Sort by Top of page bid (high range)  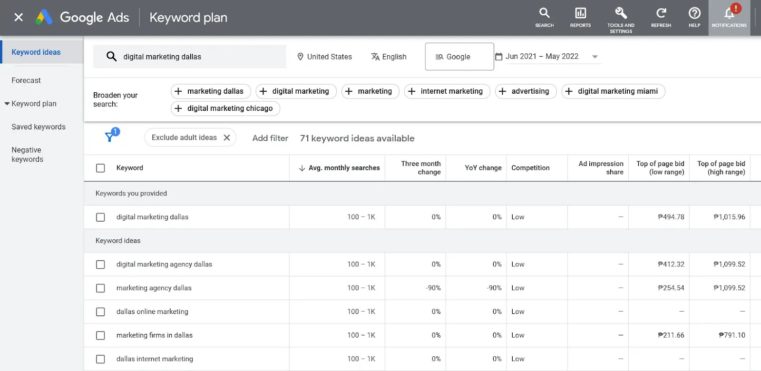click(721, 168)
